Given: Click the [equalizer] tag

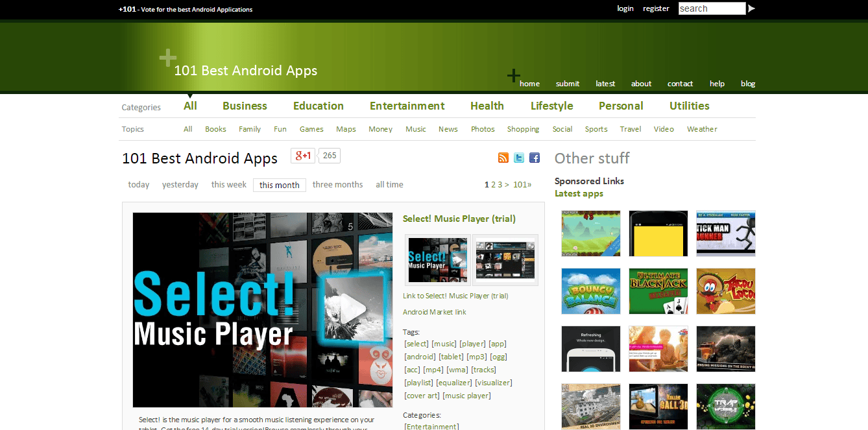Looking at the screenshot, I should tap(454, 383).
